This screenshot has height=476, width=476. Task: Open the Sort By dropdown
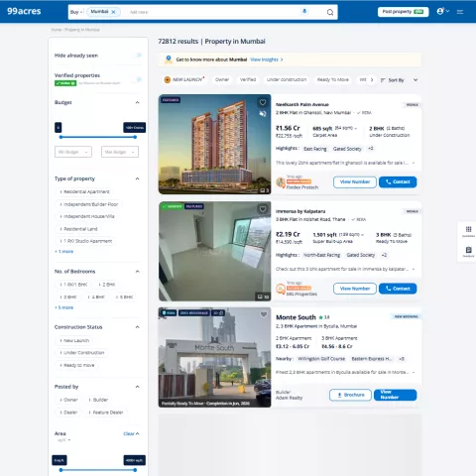(399, 80)
